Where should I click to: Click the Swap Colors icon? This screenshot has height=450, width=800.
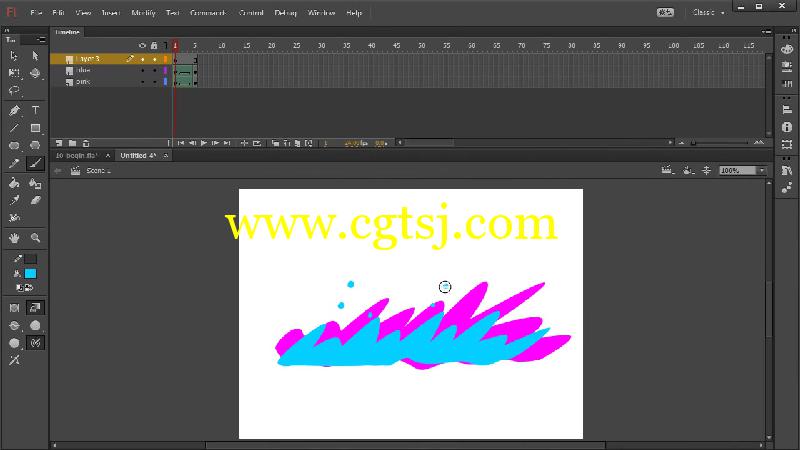[x=29, y=288]
